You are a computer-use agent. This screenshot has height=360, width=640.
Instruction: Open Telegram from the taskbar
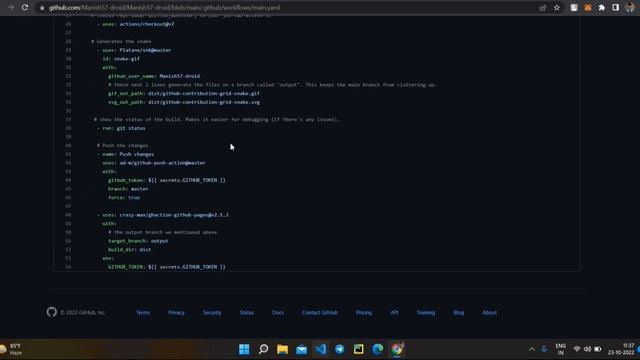point(340,349)
